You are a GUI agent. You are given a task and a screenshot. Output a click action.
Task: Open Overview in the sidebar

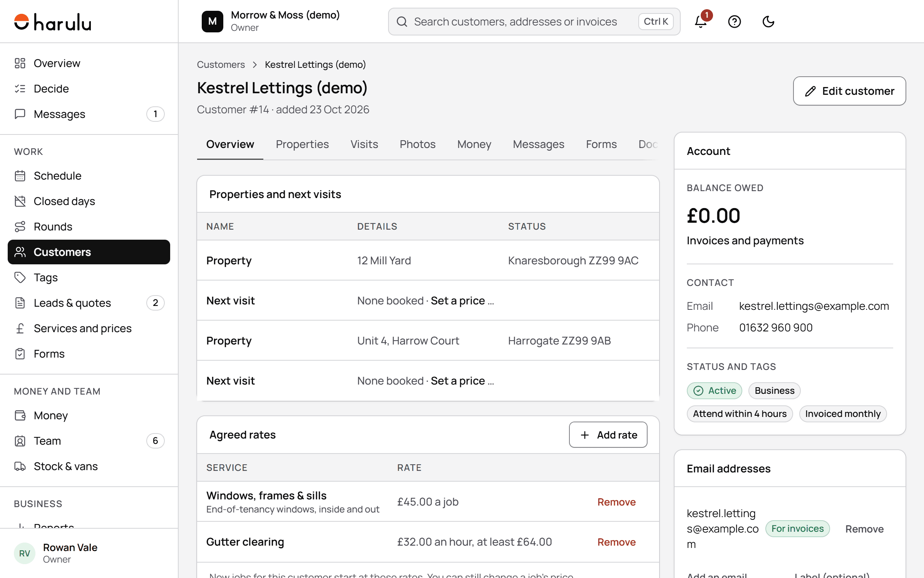click(89, 63)
